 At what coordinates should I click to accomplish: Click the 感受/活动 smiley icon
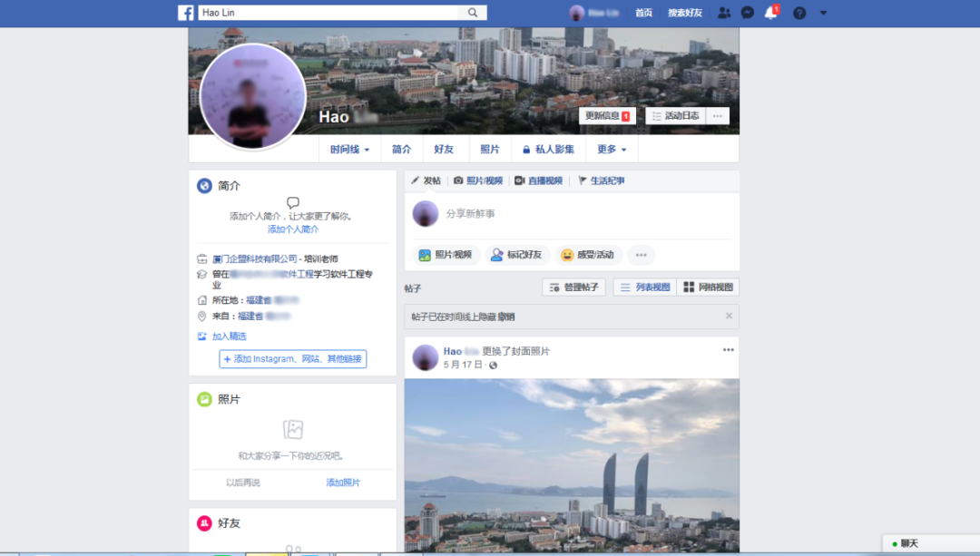click(x=567, y=255)
